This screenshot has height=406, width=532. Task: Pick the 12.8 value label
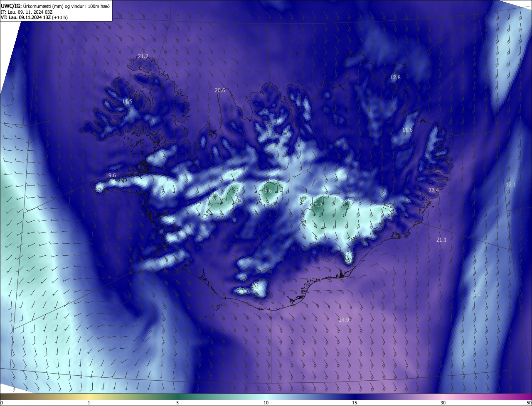tap(395, 77)
